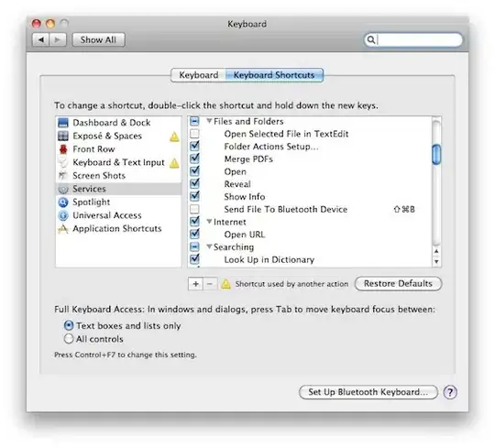Viewport: 495px width, 448px height.
Task: Select the Front Row category
Action: pos(118,149)
